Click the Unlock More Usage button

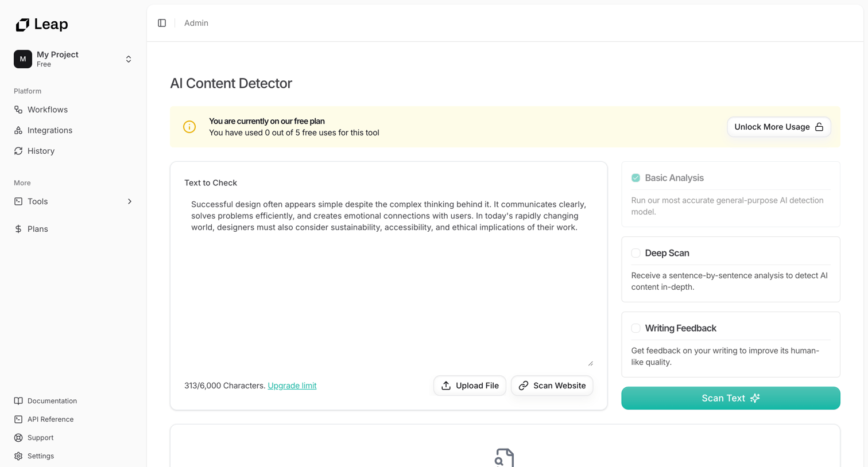coord(779,127)
